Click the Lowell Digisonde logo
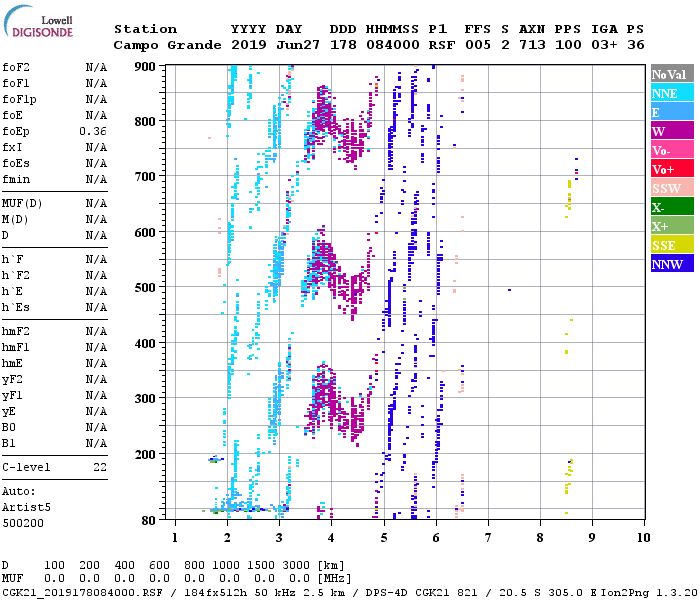 tap(38, 21)
